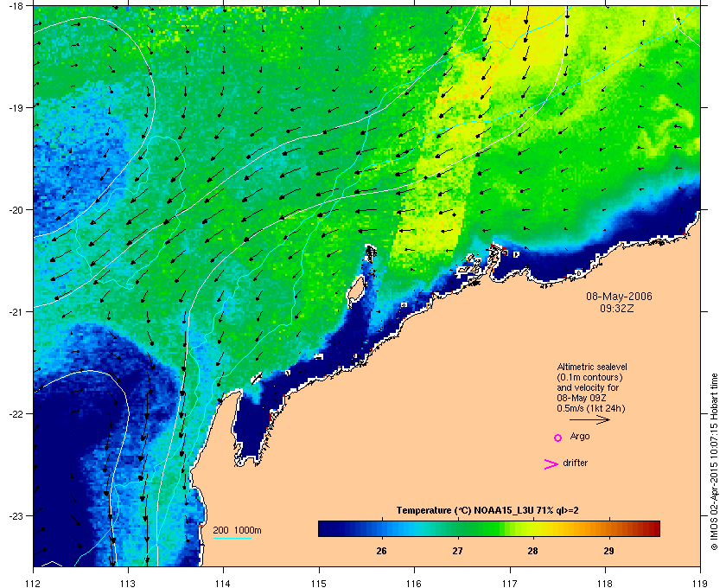Viewport: 726px width, 588px height.
Task: Click the 'and velocity for' legend line
Action: point(588,387)
